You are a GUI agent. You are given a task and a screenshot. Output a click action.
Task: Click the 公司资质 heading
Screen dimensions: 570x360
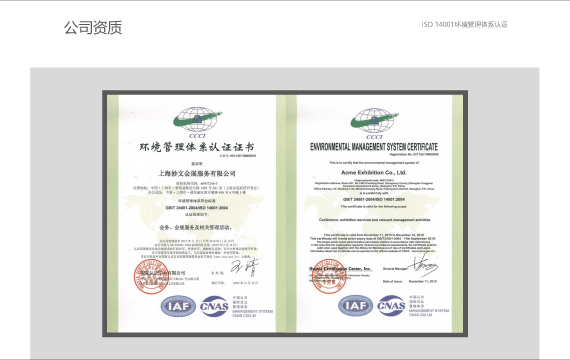(93, 28)
